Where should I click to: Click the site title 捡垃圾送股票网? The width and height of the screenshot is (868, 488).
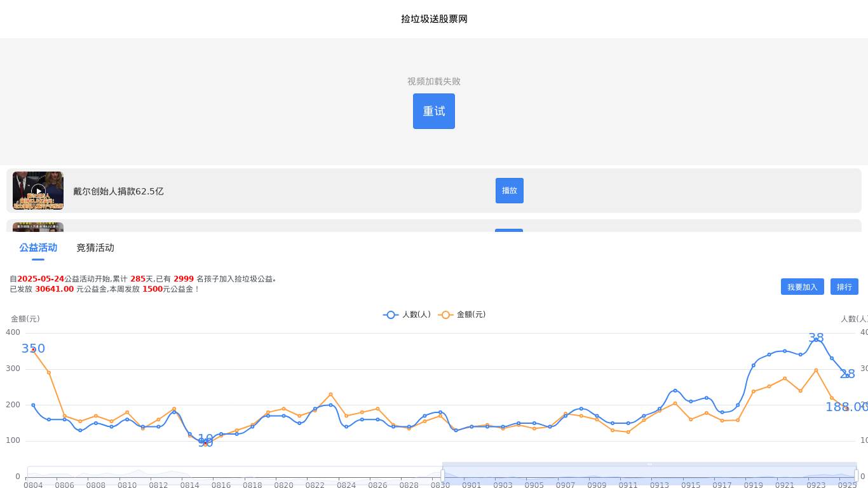point(434,19)
